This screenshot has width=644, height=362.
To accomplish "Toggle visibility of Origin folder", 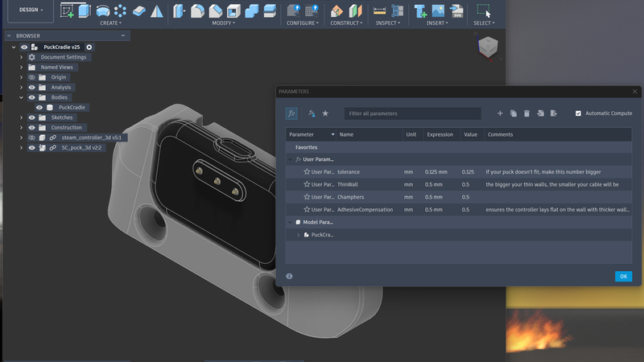I will 31,77.
